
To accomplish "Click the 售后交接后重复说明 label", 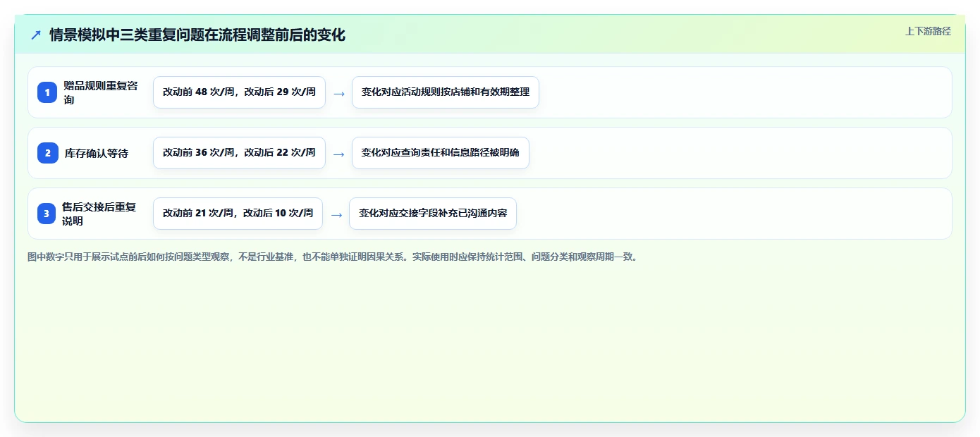I will [99, 214].
